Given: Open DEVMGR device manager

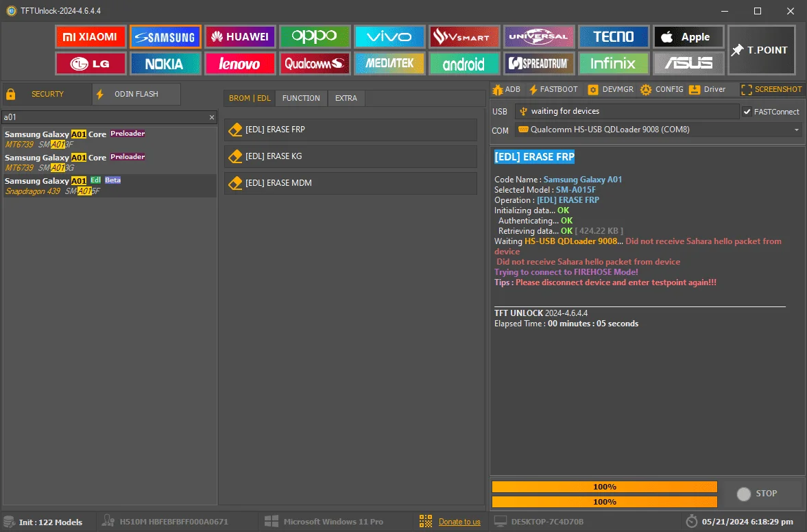Looking at the screenshot, I should [611, 90].
